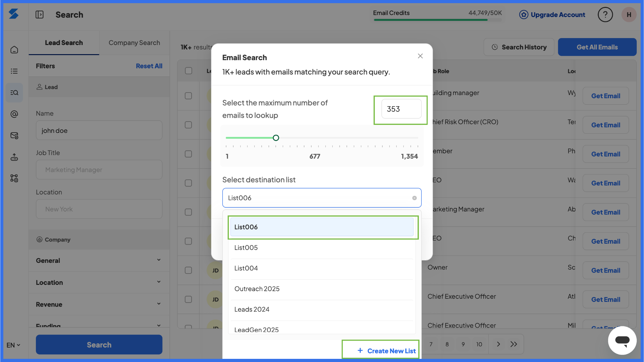
Task: Expand the Lead filter group header
Action: (x=99, y=87)
